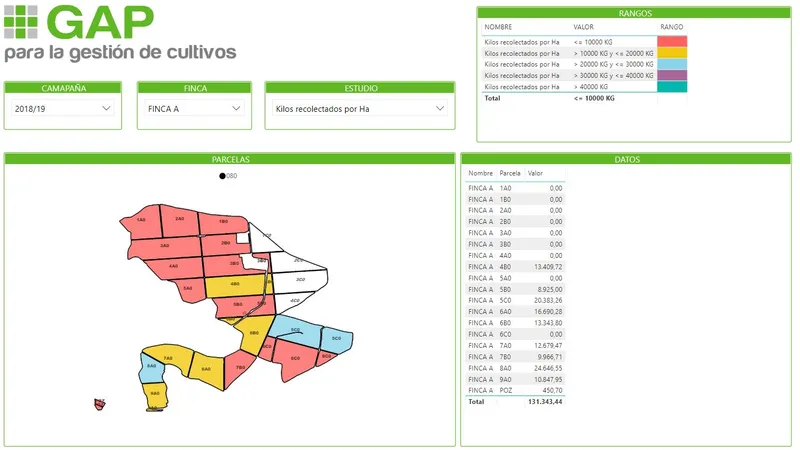Click the 0,00 value in the 5A0 row
This screenshot has width=800, height=450.
point(556,278)
